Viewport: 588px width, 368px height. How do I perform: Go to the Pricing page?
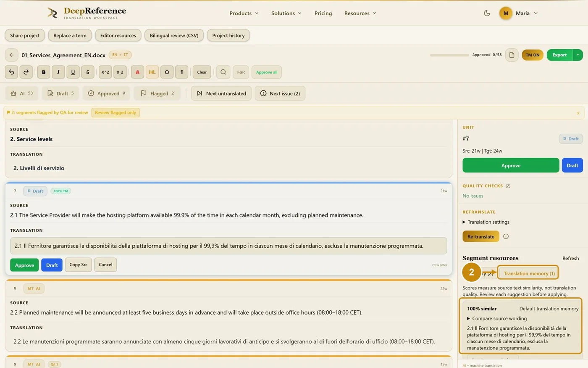pos(323,13)
